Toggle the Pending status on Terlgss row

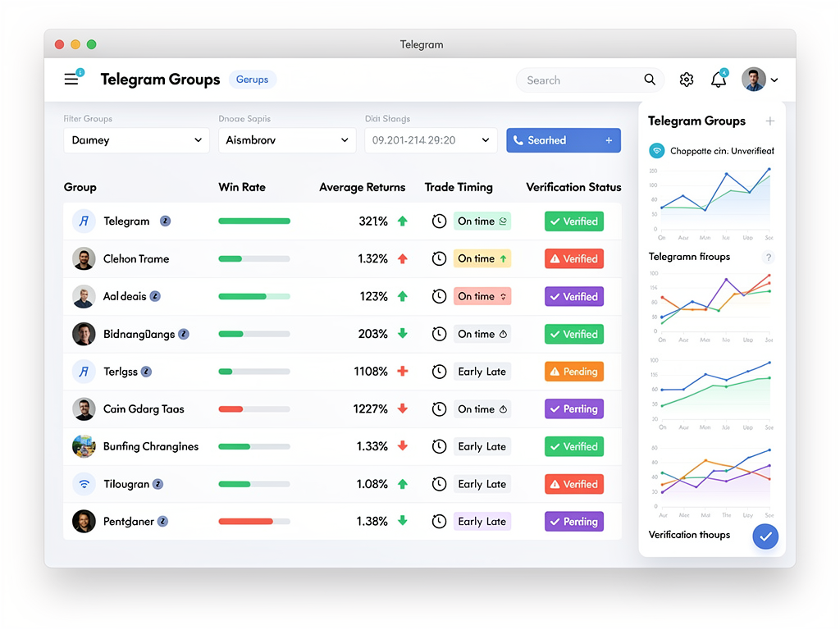click(x=573, y=372)
